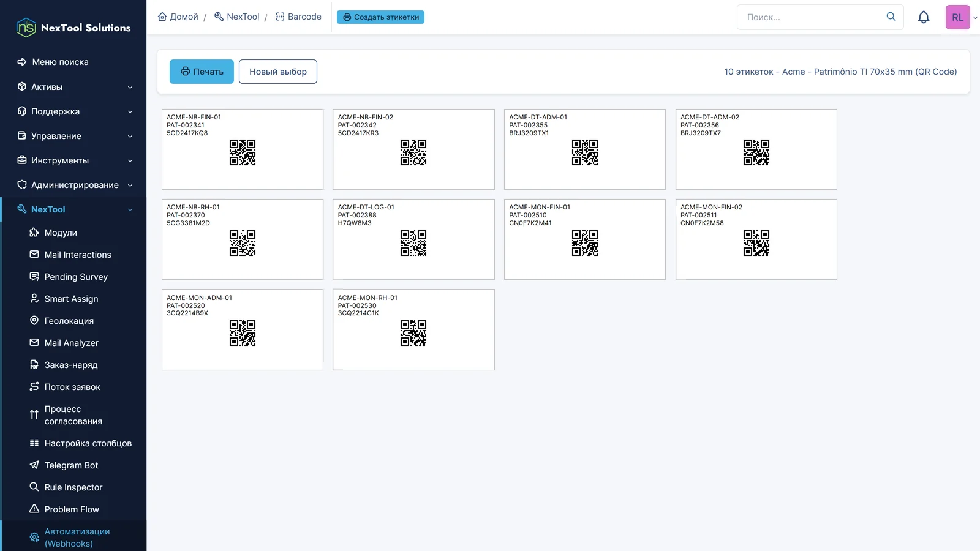Screen dimensions: 980x551
Task: Click the Pending Survey icon
Action: tap(34, 277)
